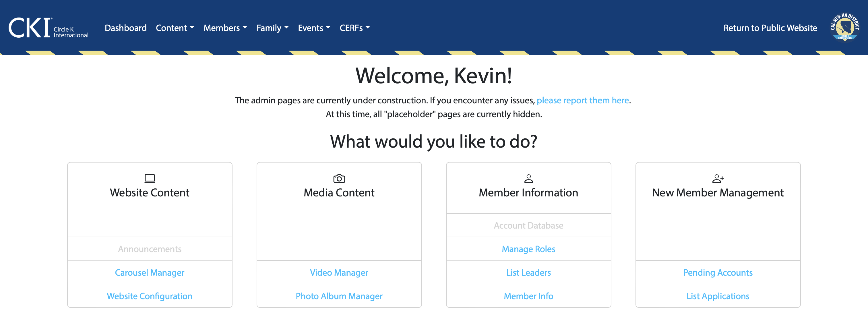
Task: Open the Member Info link
Action: pyautogui.click(x=528, y=296)
